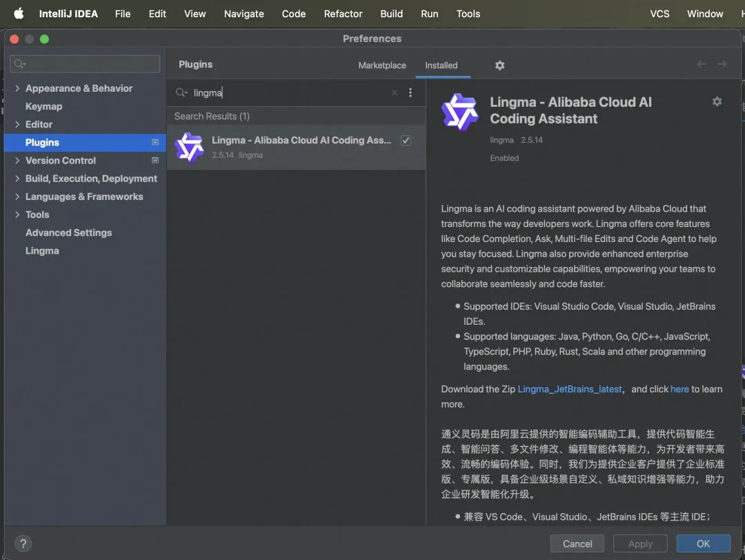Screen dimensions: 745x560
Task: Open the Code menu
Action: point(294,14)
